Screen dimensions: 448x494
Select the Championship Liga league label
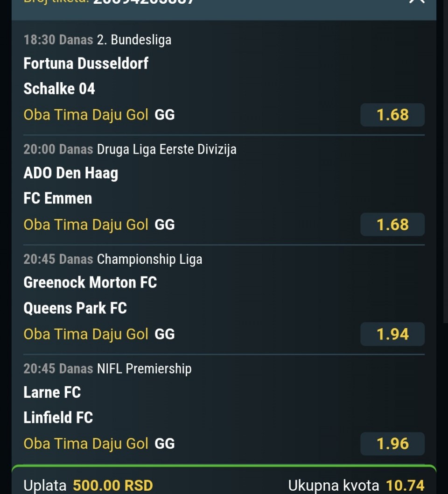(149, 259)
